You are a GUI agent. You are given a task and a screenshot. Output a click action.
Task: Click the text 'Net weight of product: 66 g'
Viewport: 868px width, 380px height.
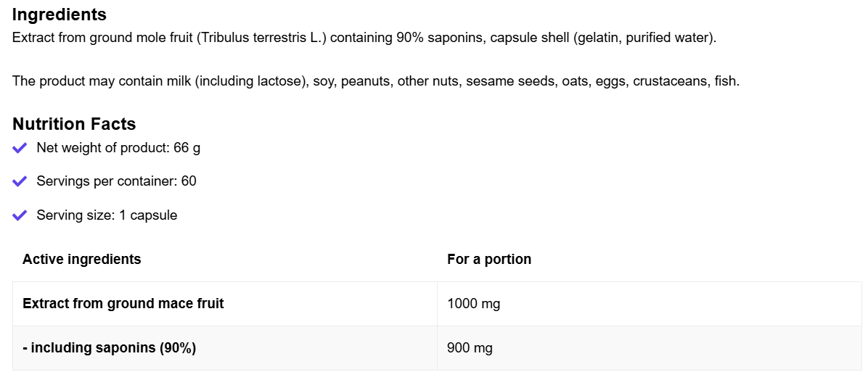click(118, 148)
